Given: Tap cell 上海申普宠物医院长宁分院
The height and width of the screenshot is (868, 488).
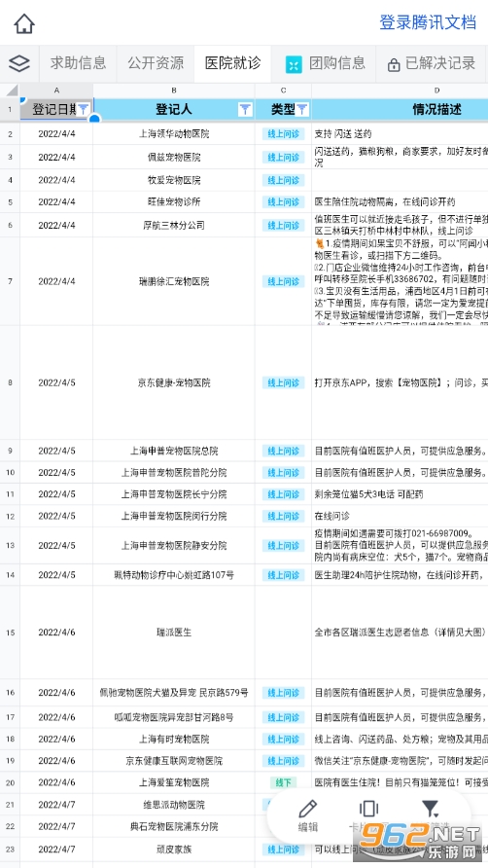Looking at the screenshot, I should [174, 494].
